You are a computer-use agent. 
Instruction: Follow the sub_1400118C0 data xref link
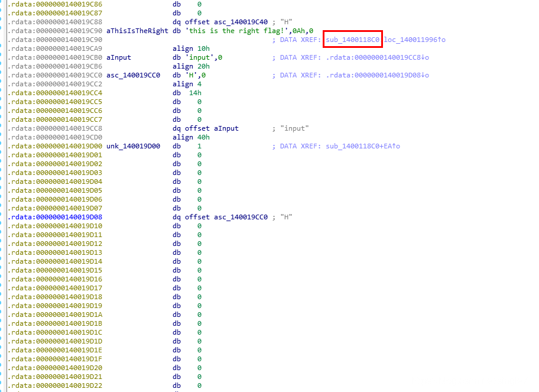pos(352,40)
